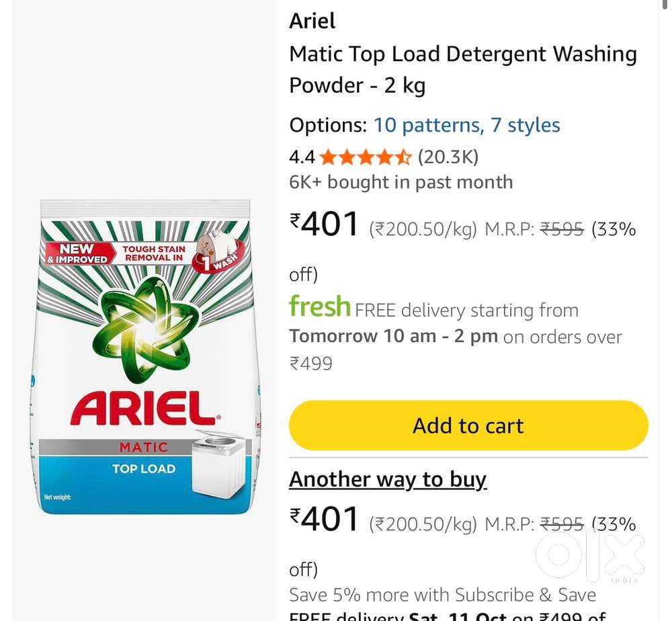672x621 pixels.
Task: Click the 4.4 rating number
Action: point(302,158)
